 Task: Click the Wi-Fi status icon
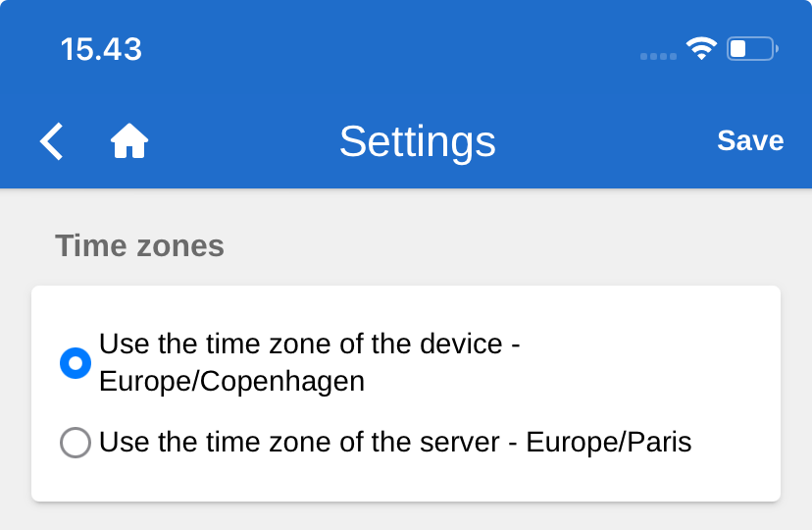[x=701, y=48]
